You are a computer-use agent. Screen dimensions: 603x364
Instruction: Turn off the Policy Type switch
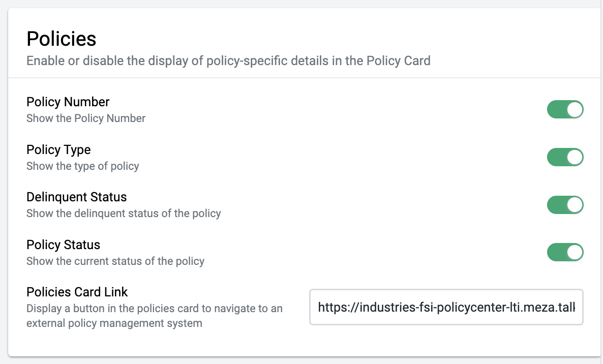click(x=565, y=157)
